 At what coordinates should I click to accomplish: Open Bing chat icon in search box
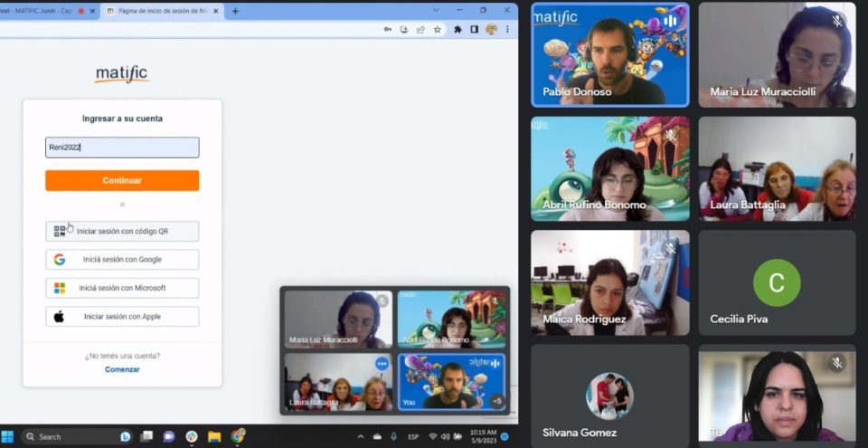pos(126,437)
